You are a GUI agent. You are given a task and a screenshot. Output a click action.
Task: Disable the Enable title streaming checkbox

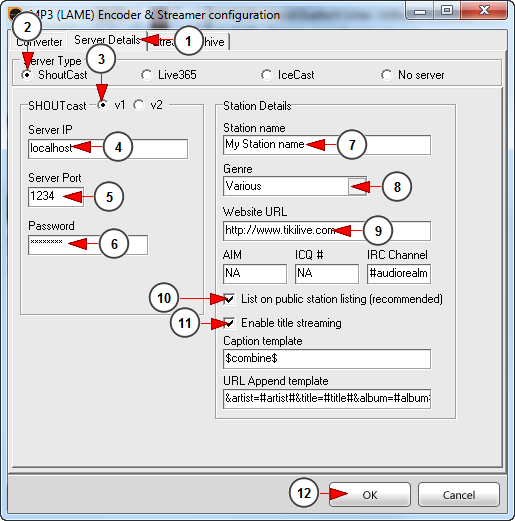pos(229,323)
